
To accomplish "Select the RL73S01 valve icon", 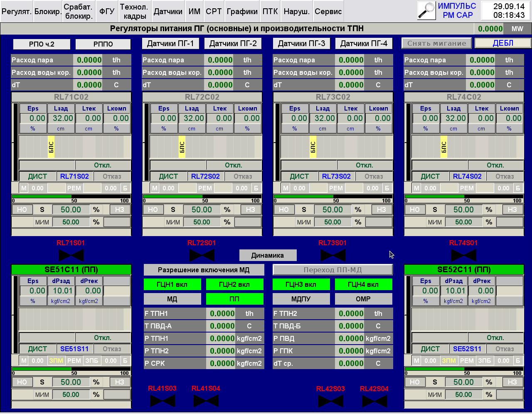I will tap(333, 255).
